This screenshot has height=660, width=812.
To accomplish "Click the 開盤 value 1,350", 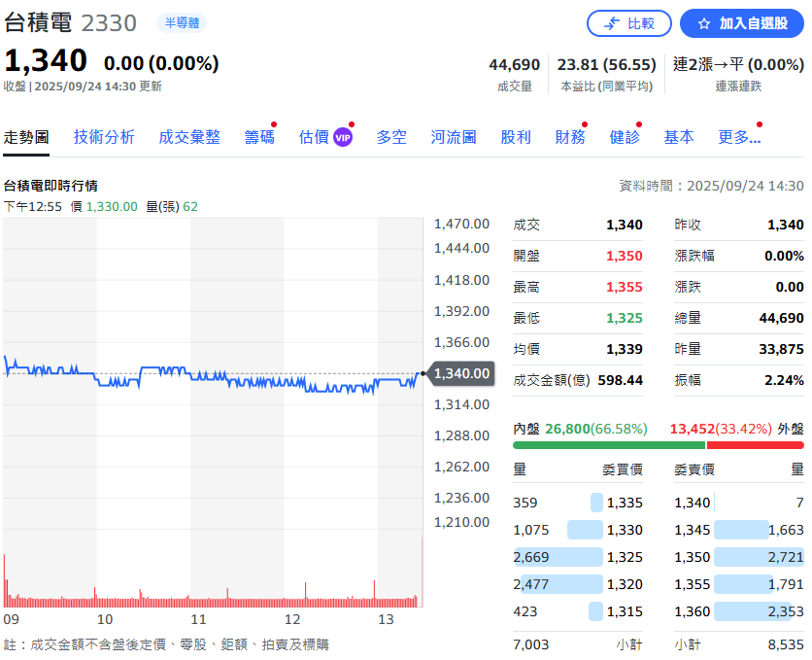I will [624, 256].
